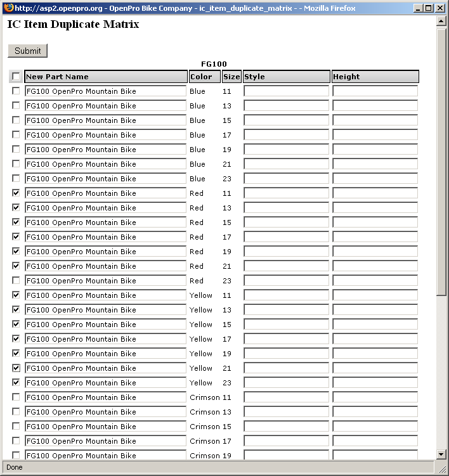Click the Height column header

[x=375, y=77]
